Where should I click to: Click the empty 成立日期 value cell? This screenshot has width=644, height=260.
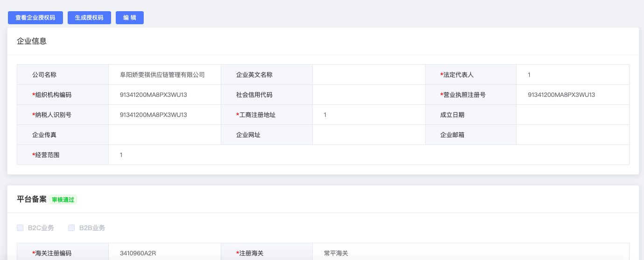[x=573, y=115]
